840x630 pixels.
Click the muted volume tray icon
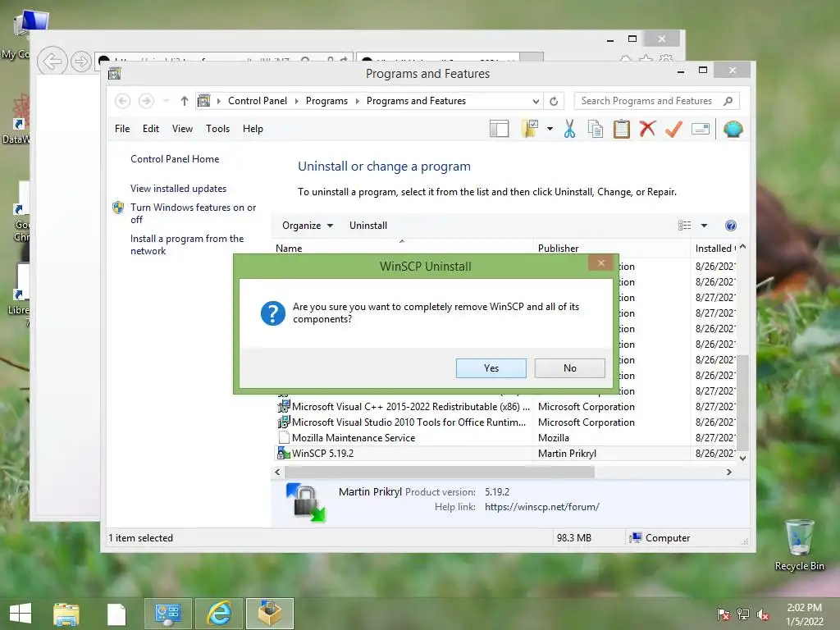pos(763,614)
